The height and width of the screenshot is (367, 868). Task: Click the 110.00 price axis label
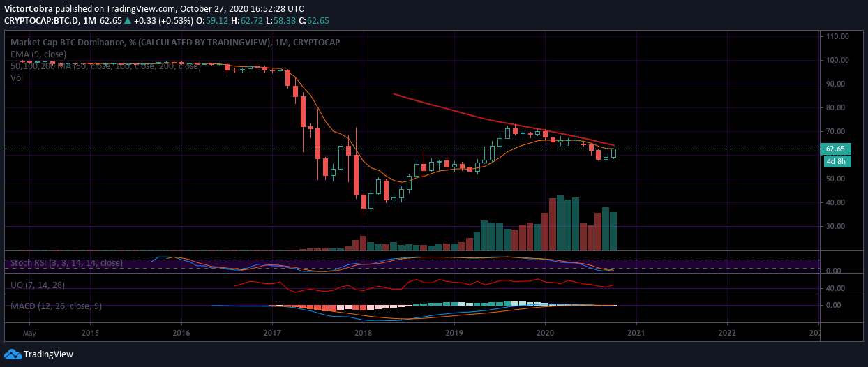837,36
